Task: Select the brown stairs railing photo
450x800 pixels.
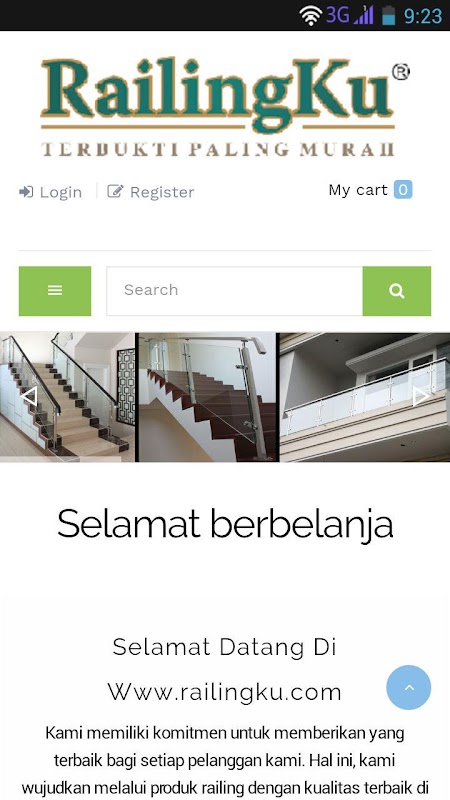Action: click(208, 397)
